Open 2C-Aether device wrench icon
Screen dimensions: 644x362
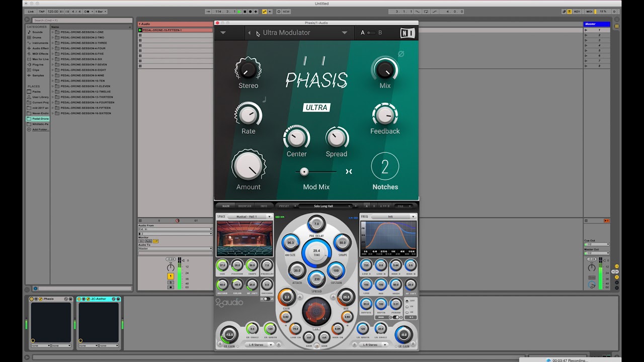(x=88, y=299)
